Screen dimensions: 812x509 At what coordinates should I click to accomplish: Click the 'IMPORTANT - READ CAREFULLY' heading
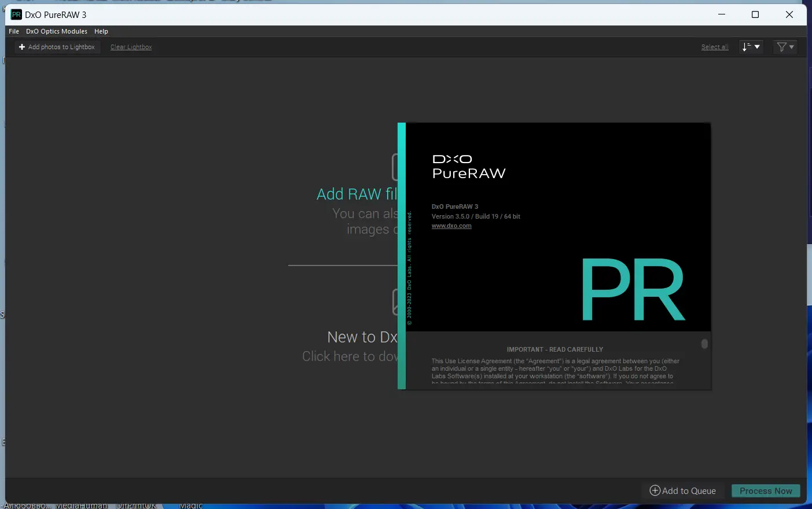[555, 349]
